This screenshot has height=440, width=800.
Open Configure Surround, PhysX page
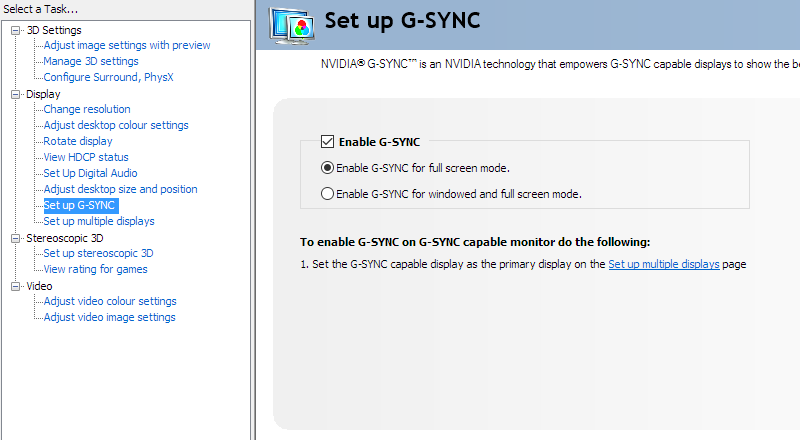[x=108, y=77]
